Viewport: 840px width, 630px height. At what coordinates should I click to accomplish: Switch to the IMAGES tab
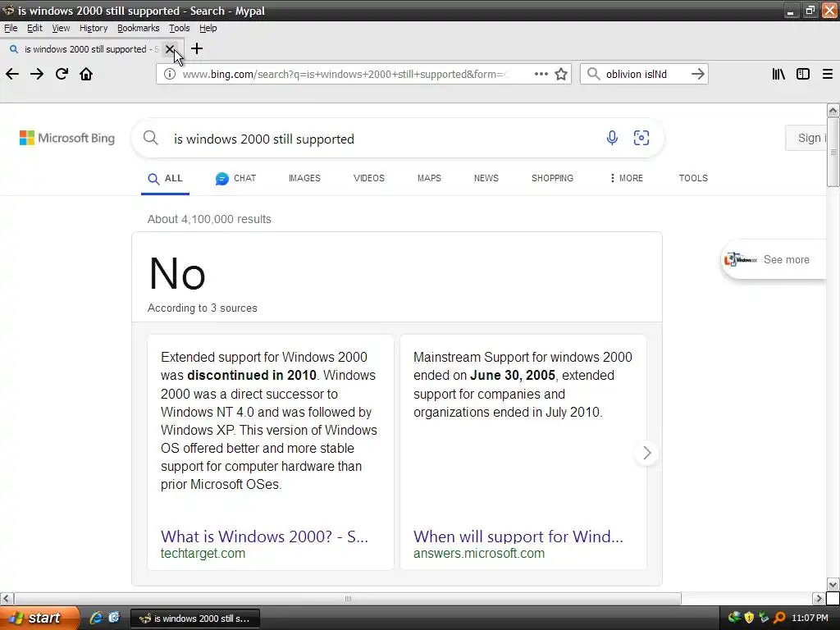click(x=304, y=178)
